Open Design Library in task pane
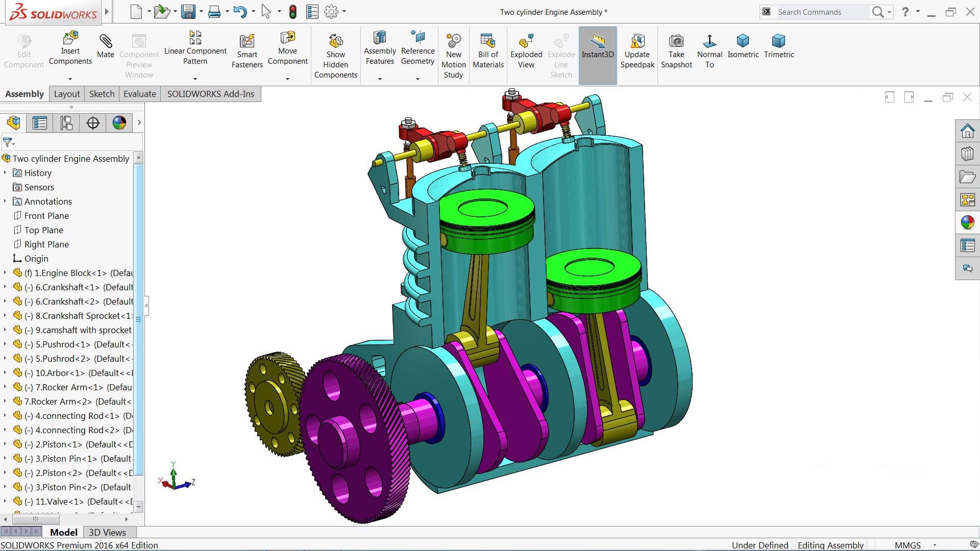This screenshot has width=980, height=551. 967,154
